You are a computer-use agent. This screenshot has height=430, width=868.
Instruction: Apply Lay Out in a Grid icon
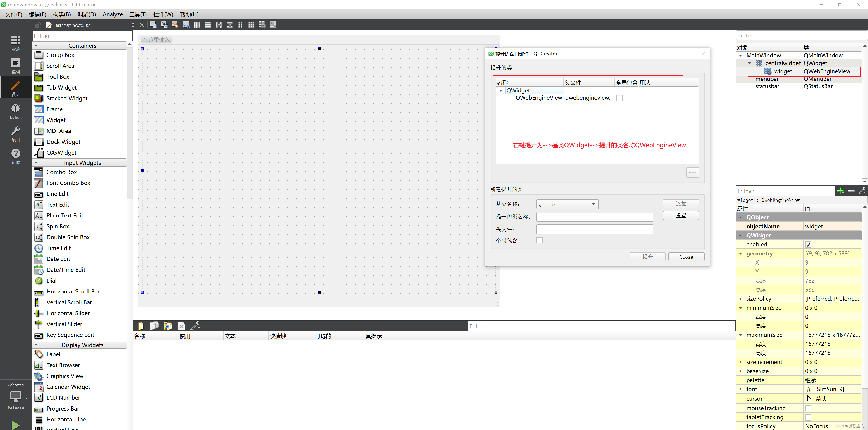(251, 25)
